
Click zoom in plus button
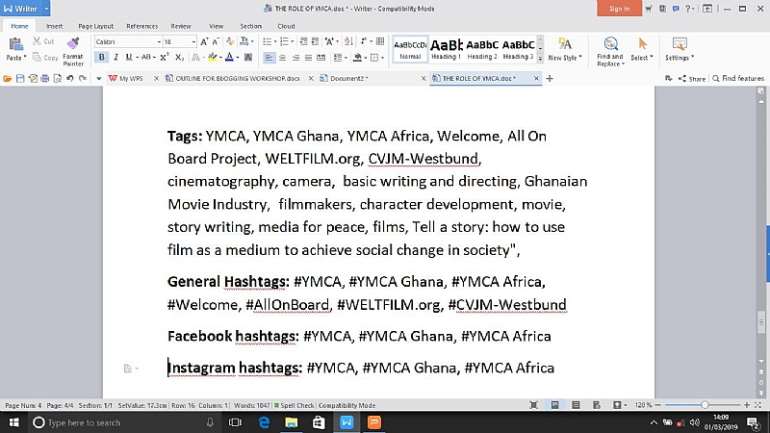[x=746, y=405]
